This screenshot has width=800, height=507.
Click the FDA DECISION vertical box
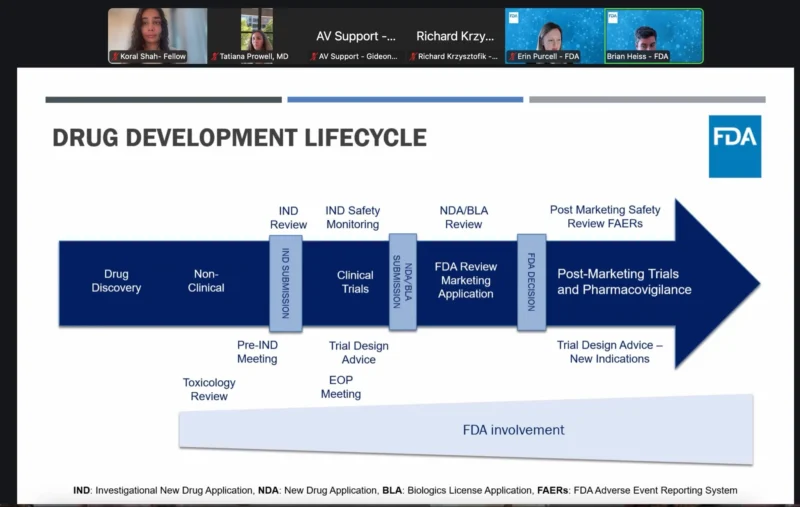point(531,283)
